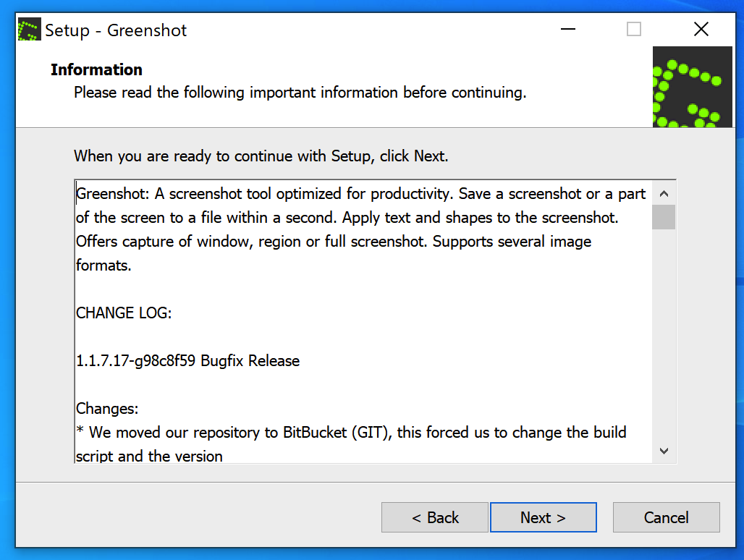Close the Setup window with the X

701,29
